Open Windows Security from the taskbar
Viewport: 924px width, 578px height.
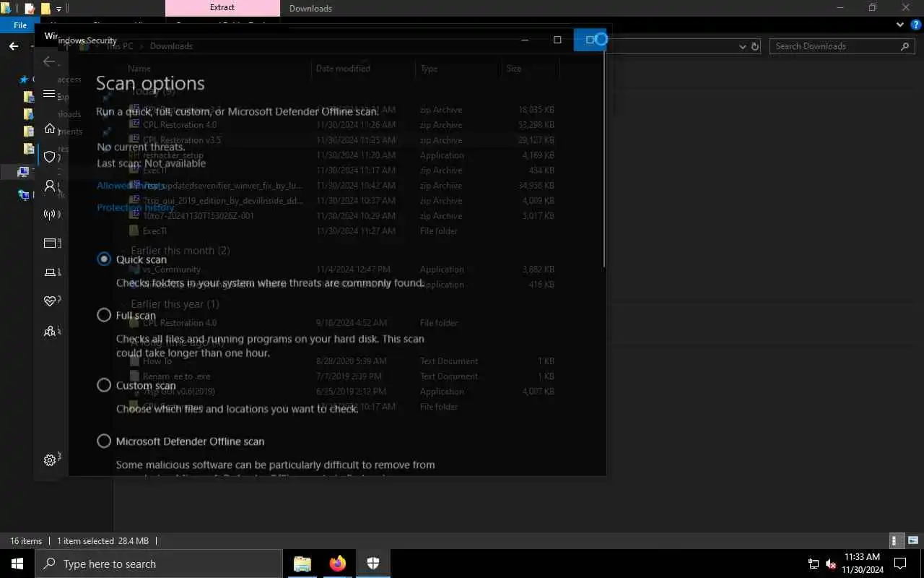(x=372, y=564)
